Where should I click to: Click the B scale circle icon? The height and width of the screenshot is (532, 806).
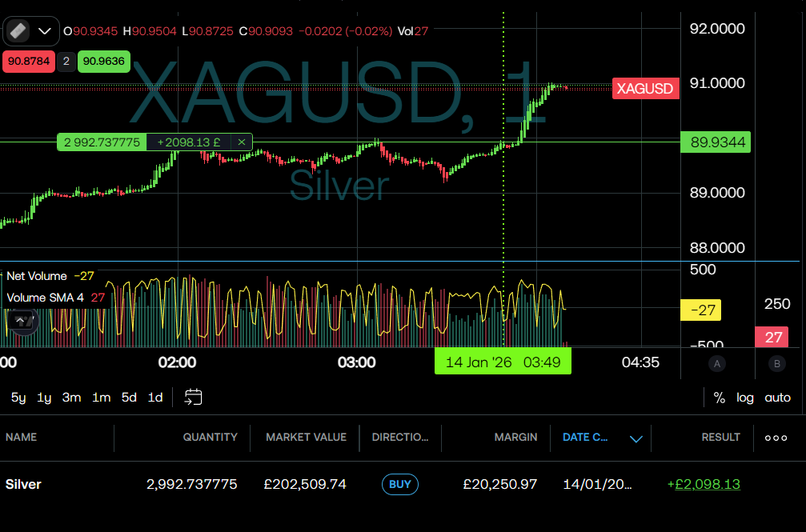click(x=776, y=364)
